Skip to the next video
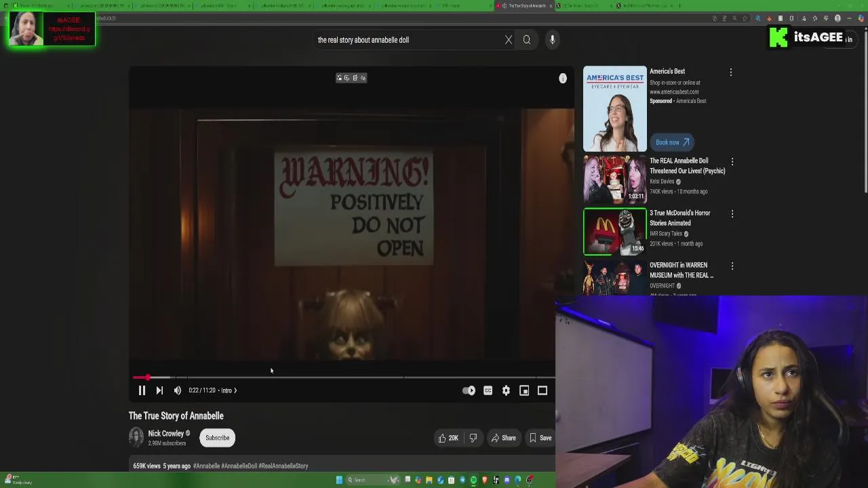868x488 pixels. click(159, 390)
